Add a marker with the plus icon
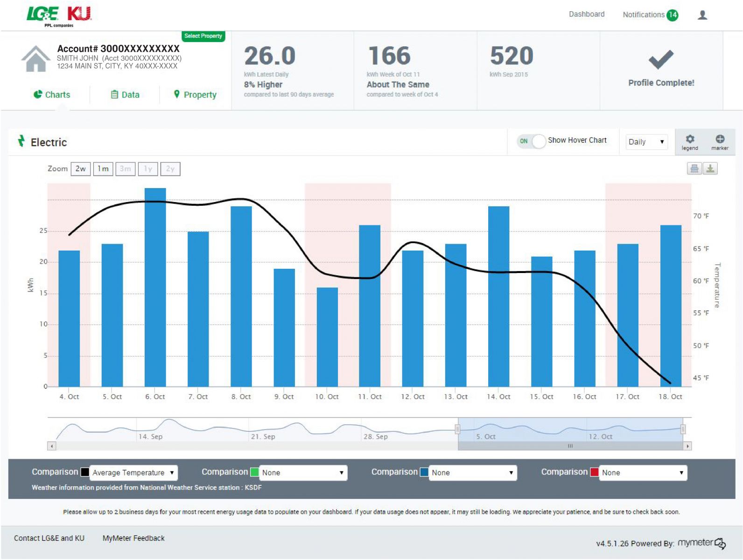The width and height of the screenshot is (743, 560). [720, 139]
